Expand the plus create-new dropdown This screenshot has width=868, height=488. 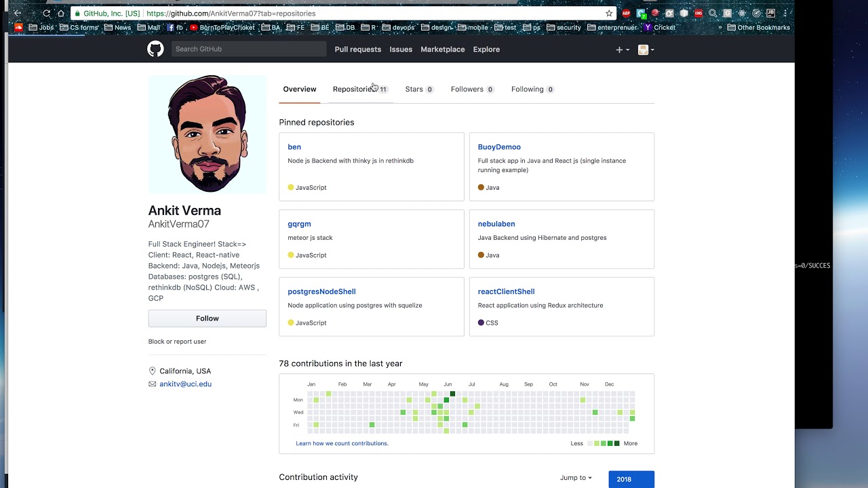pos(622,49)
